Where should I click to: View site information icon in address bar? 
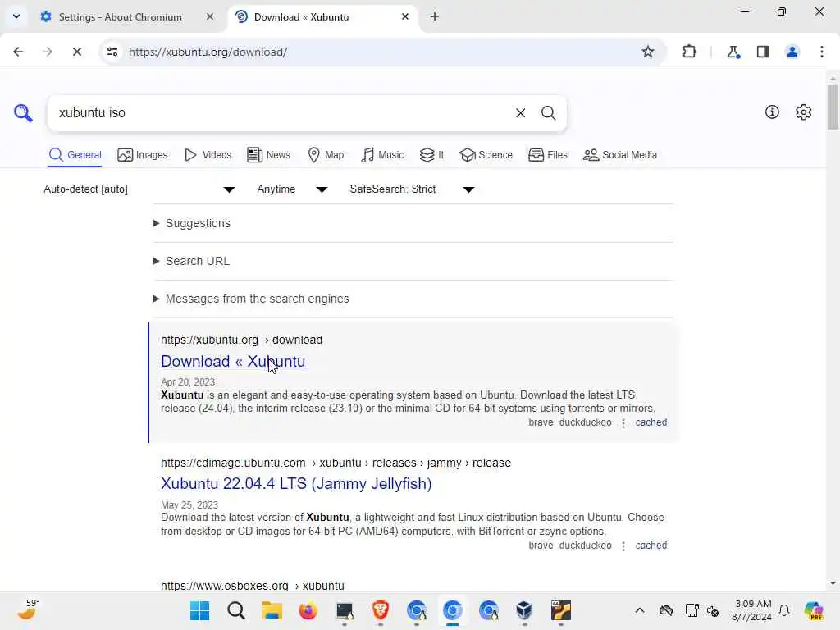click(x=112, y=52)
